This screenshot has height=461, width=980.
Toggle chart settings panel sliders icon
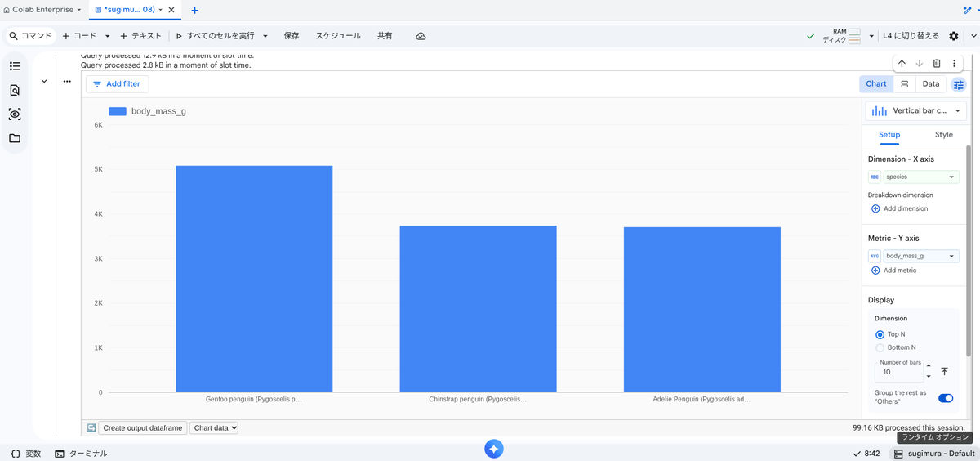click(959, 84)
